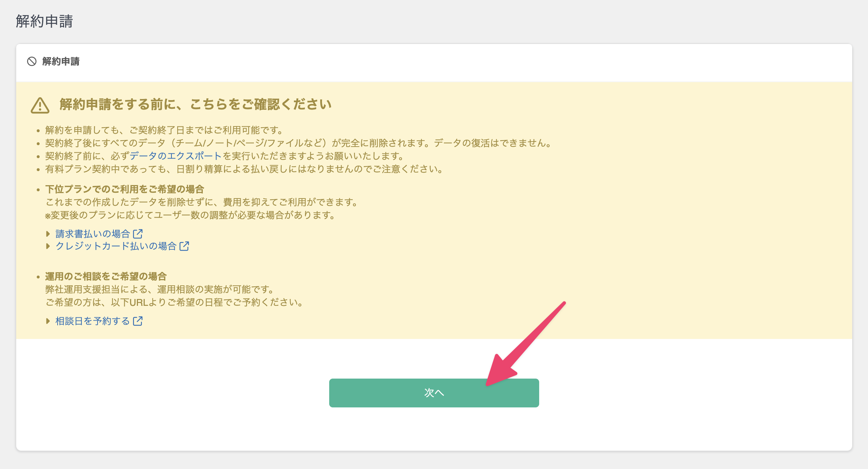This screenshot has width=868, height=469.
Task: Click external-link icon beside クレジットカード払いの場合
Action: [x=184, y=246]
